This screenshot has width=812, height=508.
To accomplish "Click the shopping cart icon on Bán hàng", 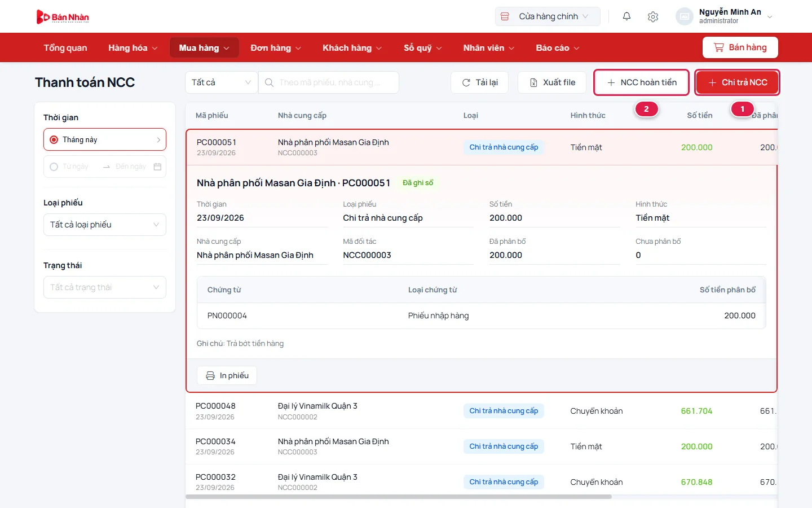I will coord(719,47).
